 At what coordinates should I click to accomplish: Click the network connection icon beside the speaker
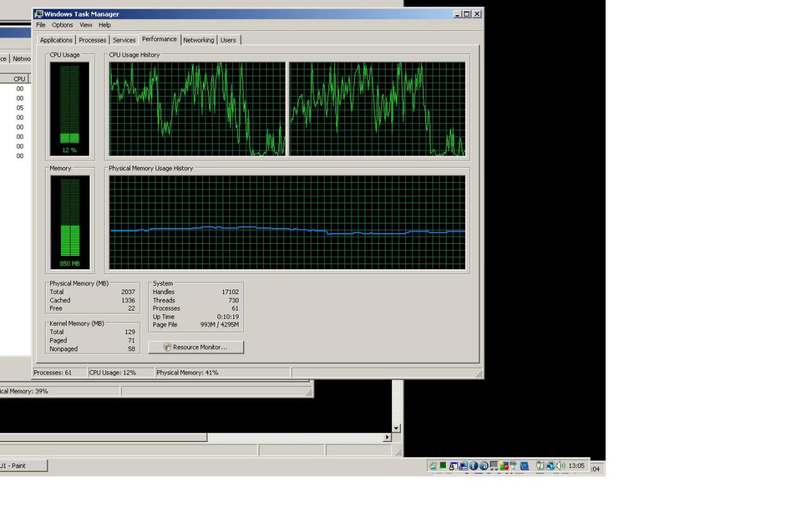click(x=551, y=465)
